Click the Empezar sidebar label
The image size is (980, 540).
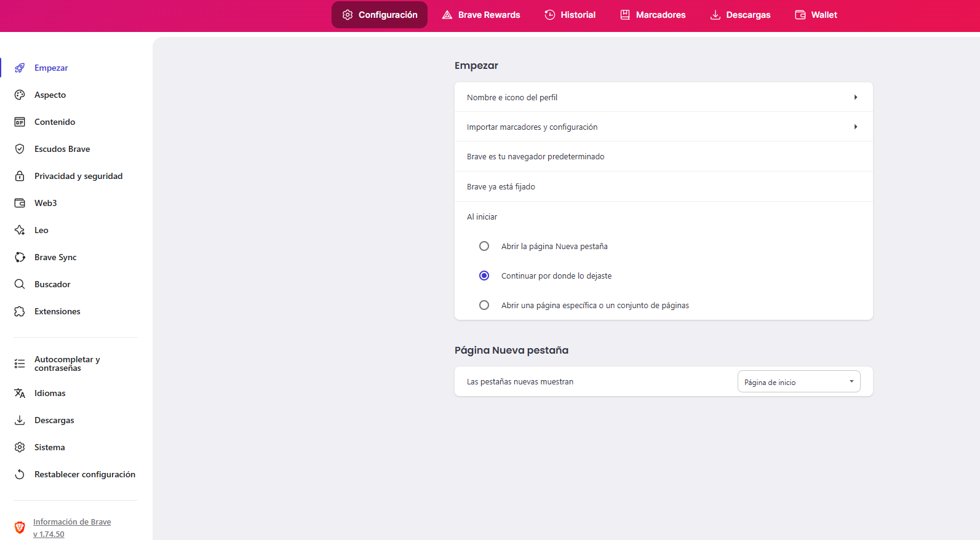51,68
